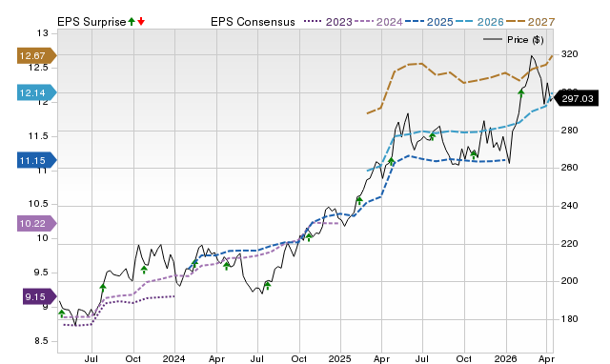The height and width of the screenshot is (364, 610).
Task: Click the 12.5 label on the EPS axis
Action: [38, 68]
